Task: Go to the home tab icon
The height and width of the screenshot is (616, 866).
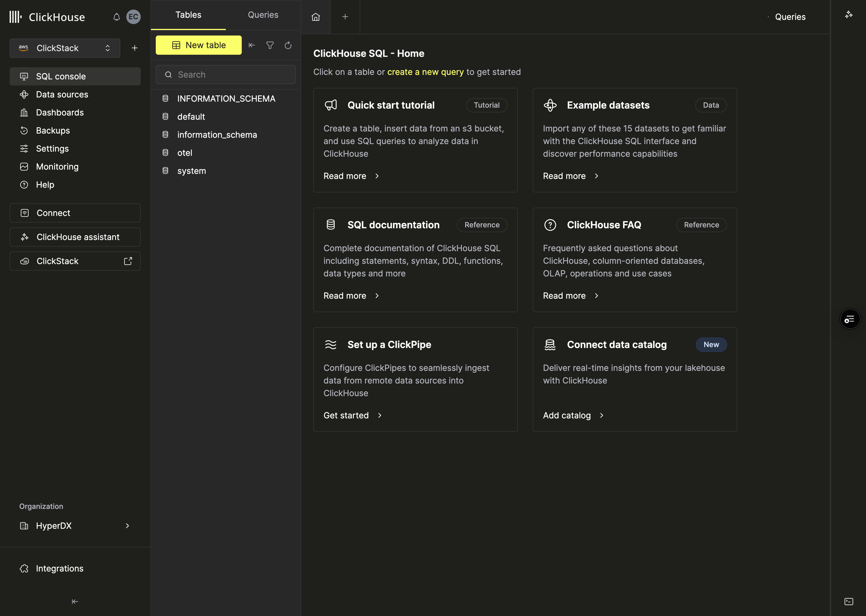Action: click(x=315, y=17)
